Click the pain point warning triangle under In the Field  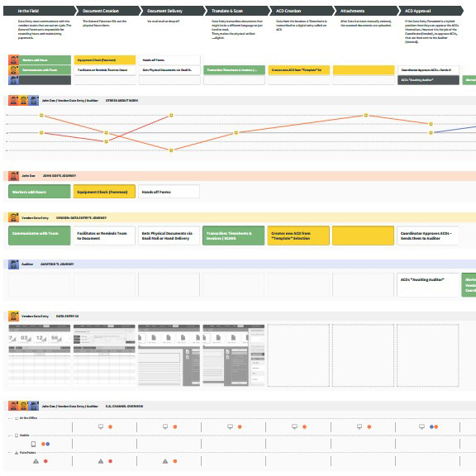[x=36, y=461]
